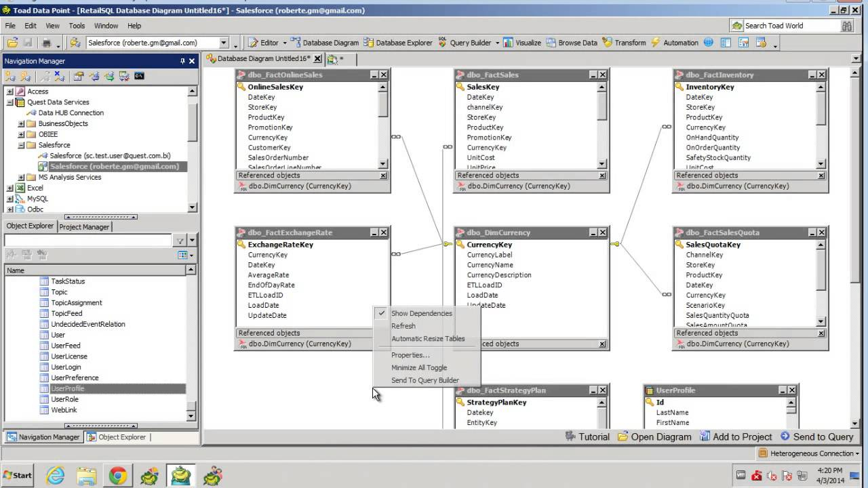868x488 pixels.
Task: Pin the Navigation Manager panel
Action: point(182,61)
